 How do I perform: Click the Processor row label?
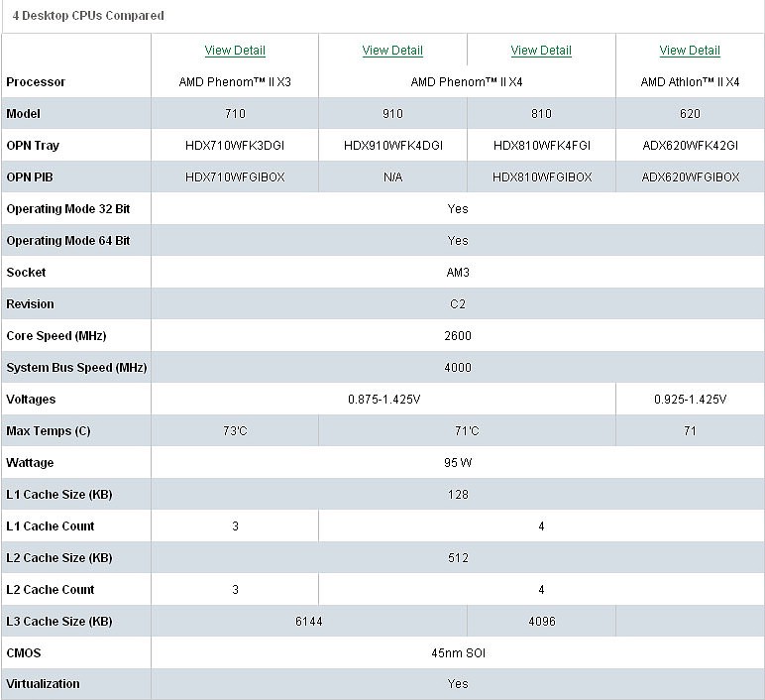pyautogui.click(x=36, y=82)
